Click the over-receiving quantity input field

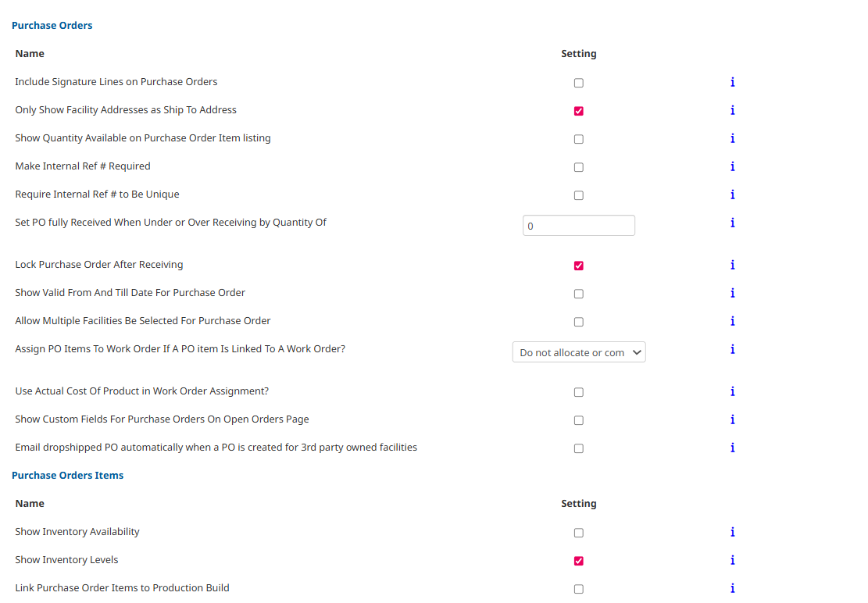[x=578, y=225]
